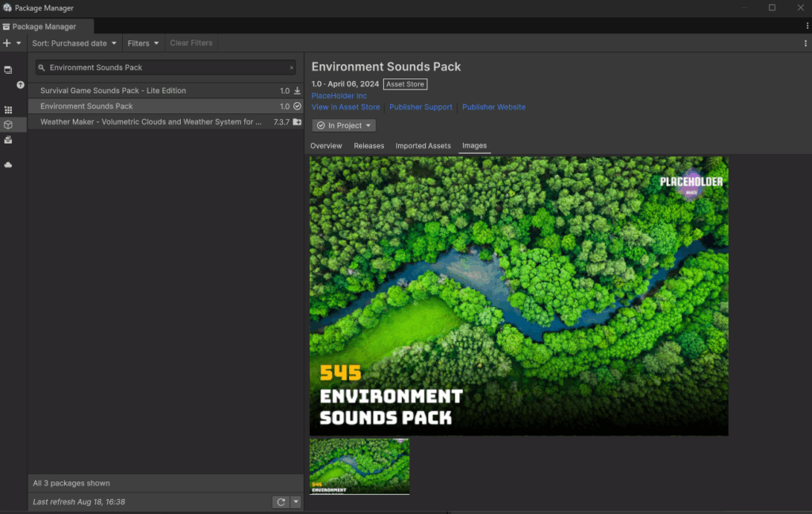Open the Services cloud icon in sidebar
Screen dimensions: 812x514
pyautogui.click(x=8, y=164)
